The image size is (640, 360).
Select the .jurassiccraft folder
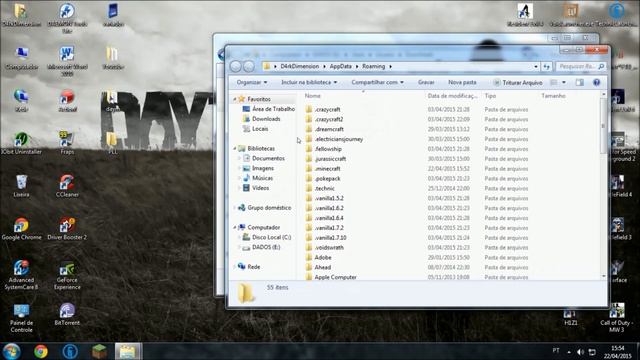[330, 159]
